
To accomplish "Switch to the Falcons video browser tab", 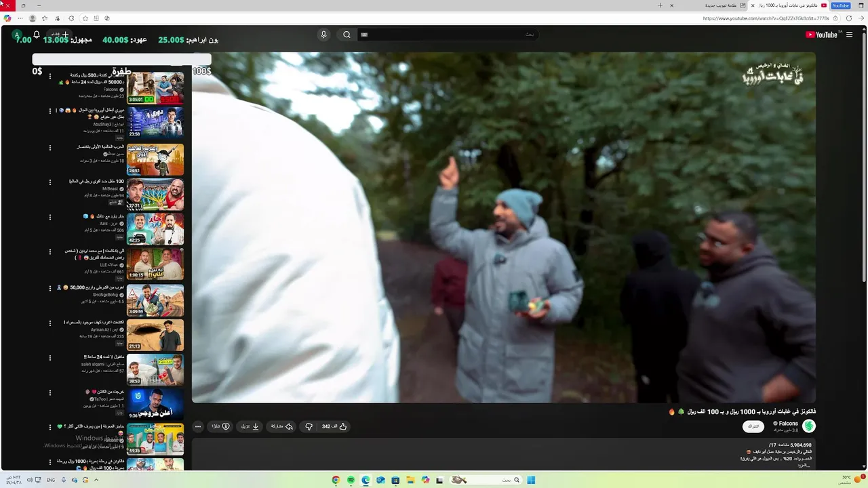I will click(x=787, y=5).
